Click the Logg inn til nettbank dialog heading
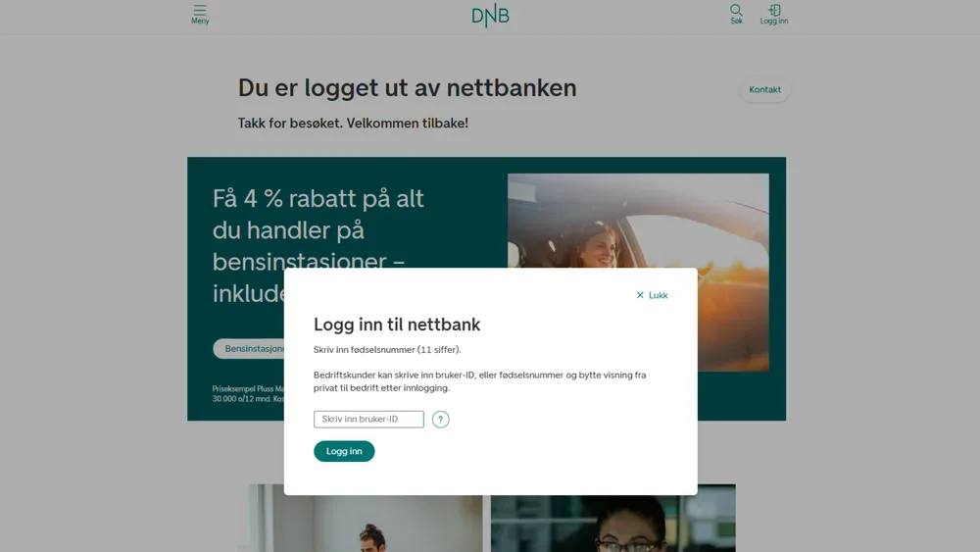Viewport: 980px width, 552px height. [397, 325]
